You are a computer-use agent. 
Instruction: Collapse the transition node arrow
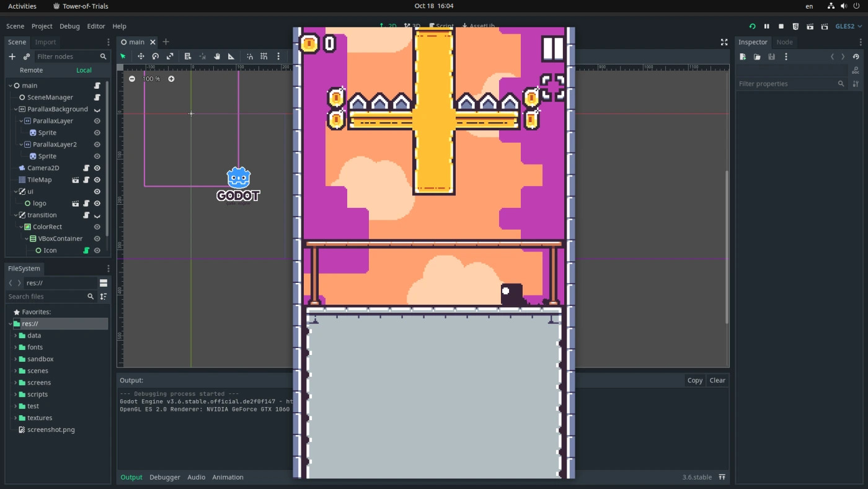pos(15,215)
